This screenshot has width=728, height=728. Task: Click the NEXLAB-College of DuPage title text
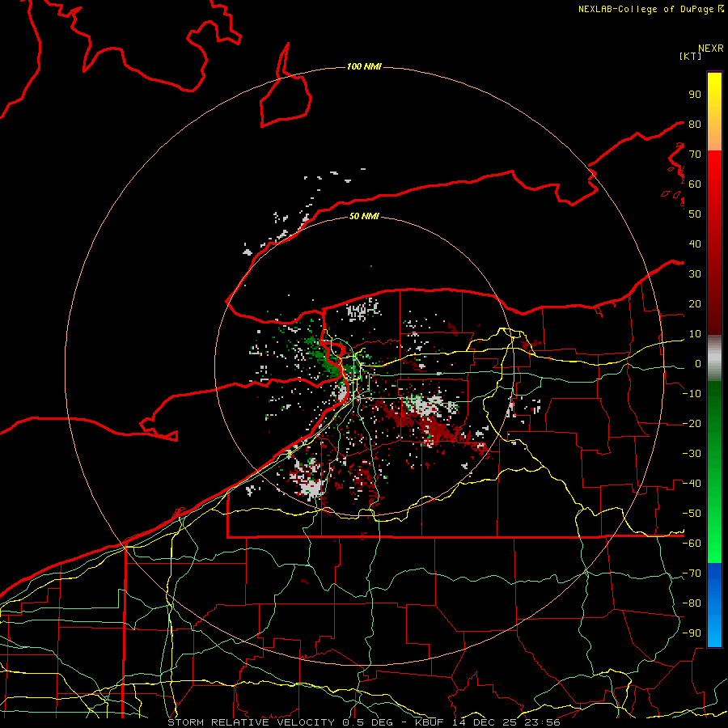tap(645, 9)
